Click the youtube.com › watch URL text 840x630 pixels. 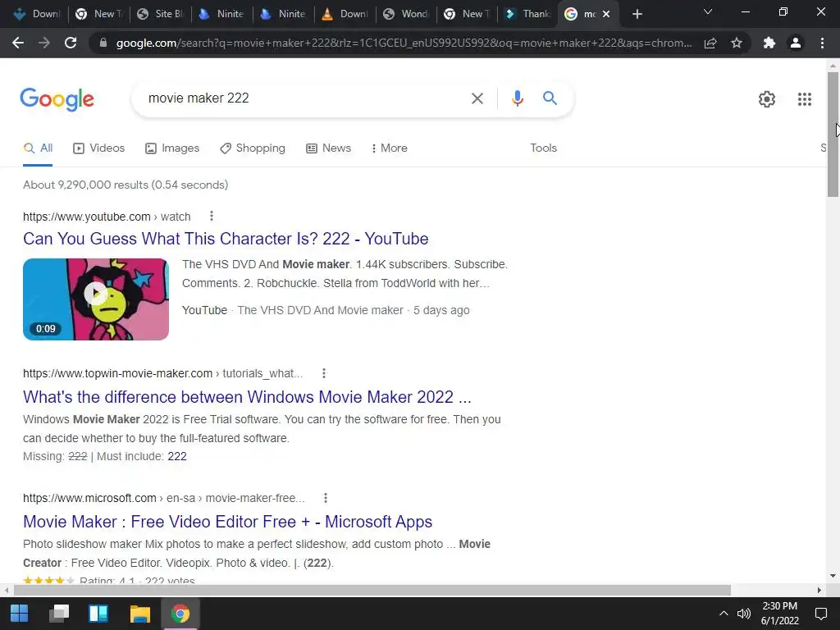coord(107,217)
